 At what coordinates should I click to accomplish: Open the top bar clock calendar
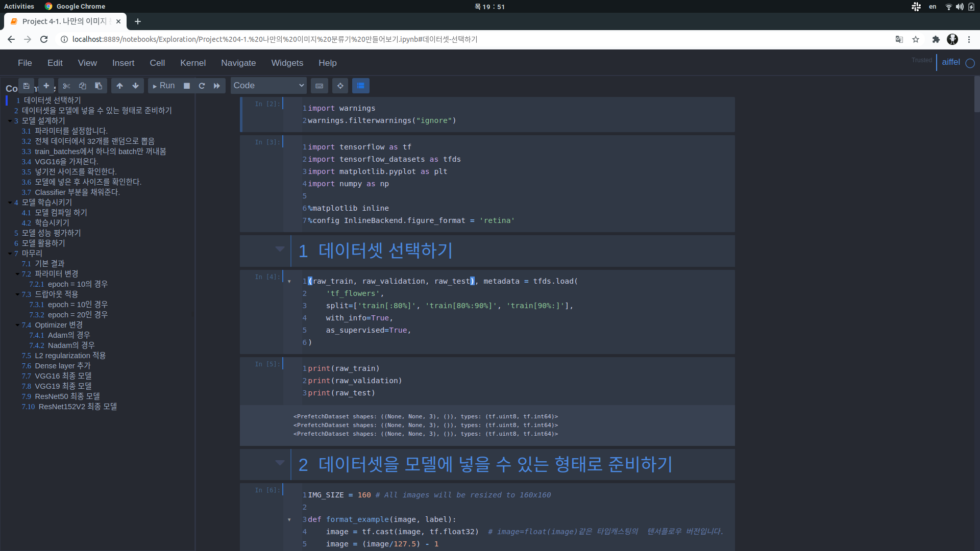(x=489, y=7)
